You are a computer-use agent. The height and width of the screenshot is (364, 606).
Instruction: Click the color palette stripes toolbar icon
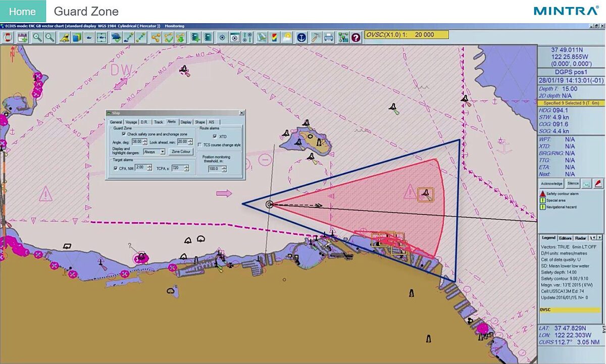274,37
